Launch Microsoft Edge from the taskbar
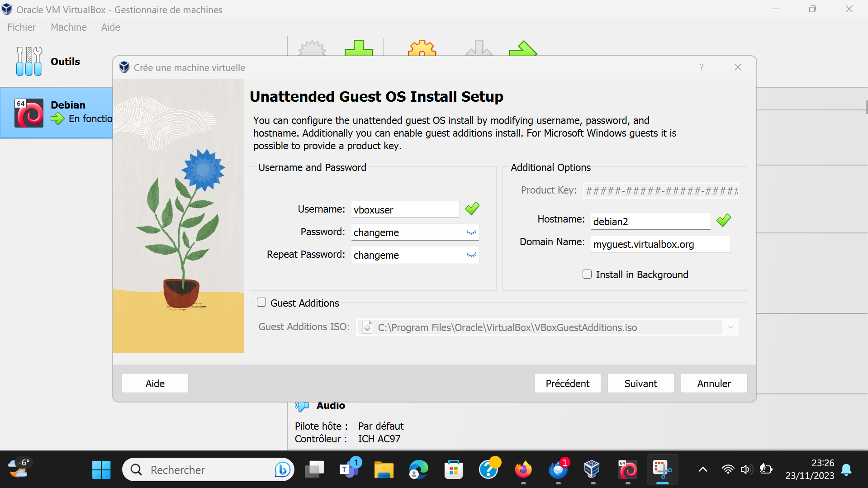868x488 pixels. tap(418, 470)
